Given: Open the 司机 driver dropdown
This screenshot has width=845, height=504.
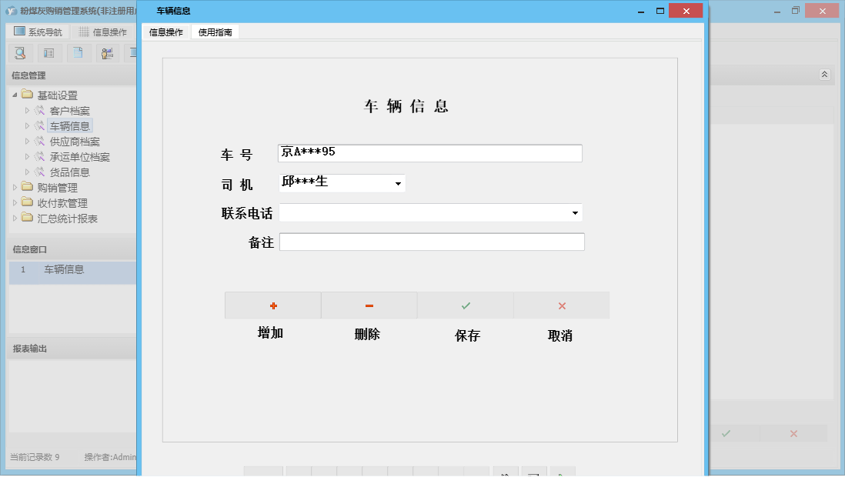Looking at the screenshot, I should [x=399, y=182].
